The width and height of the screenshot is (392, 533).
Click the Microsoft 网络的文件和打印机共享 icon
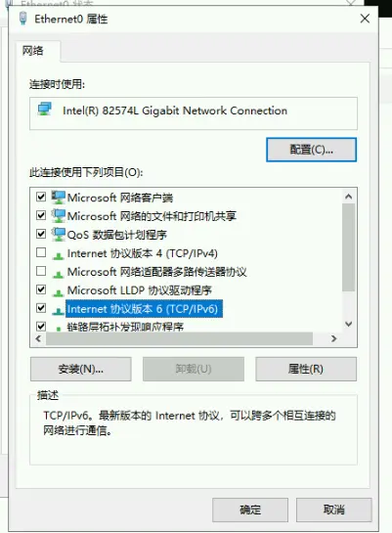[x=58, y=215]
